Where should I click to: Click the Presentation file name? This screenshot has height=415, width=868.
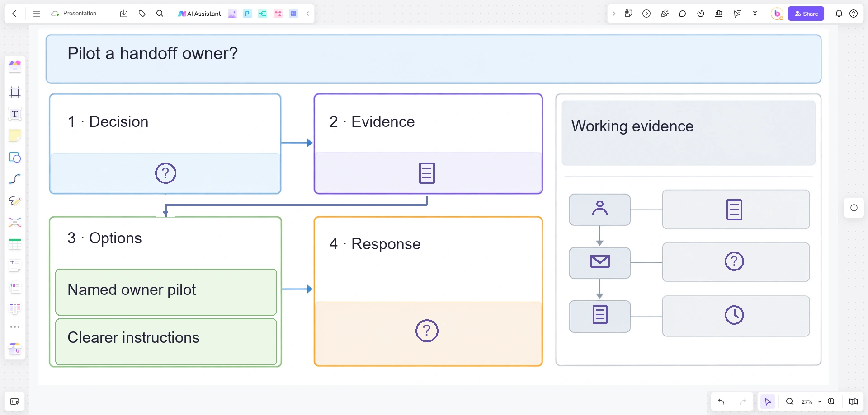click(80, 14)
